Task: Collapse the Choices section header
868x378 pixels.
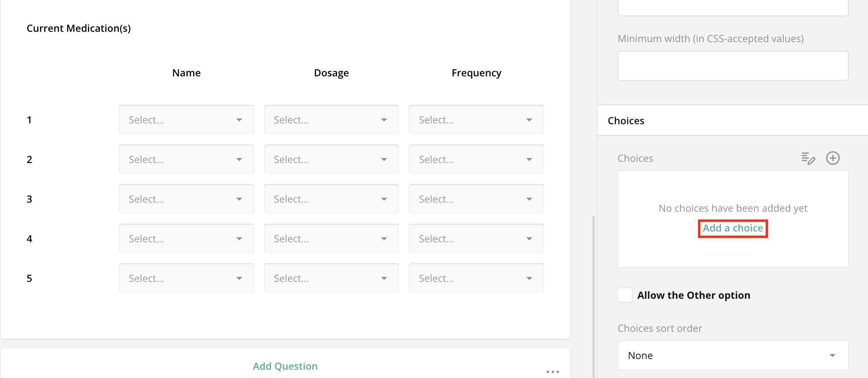Action: pyautogui.click(x=626, y=120)
